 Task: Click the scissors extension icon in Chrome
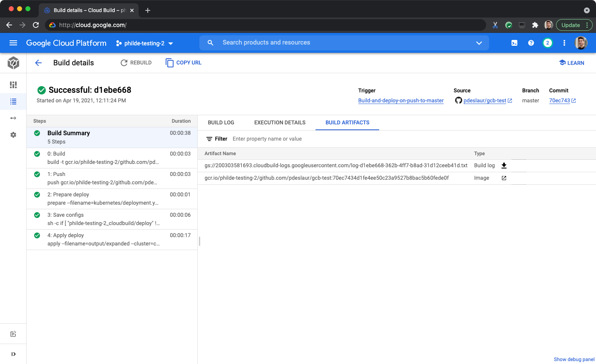(x=495, y=25)
